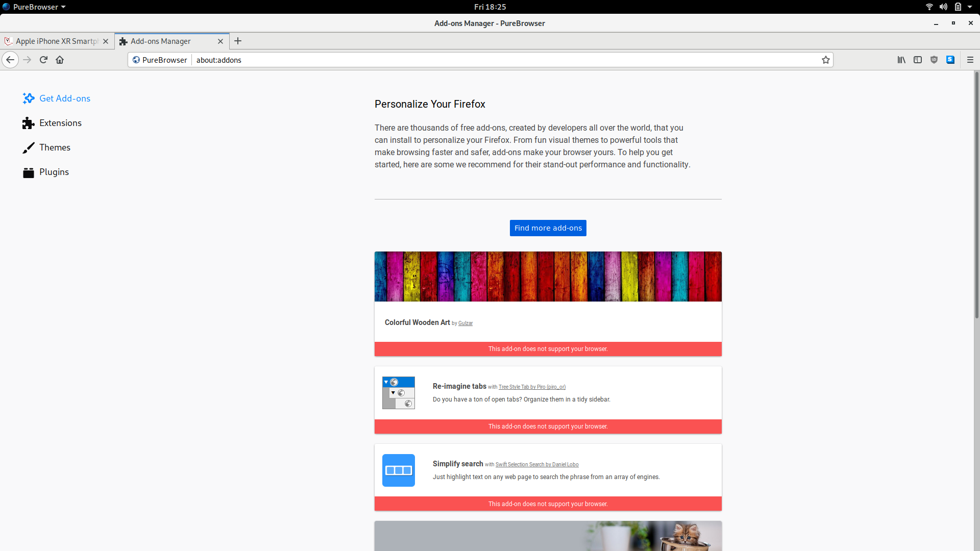This screenshot has width=980, height=551.
Task: Click the Find more add-ons button
Action: 548,228
